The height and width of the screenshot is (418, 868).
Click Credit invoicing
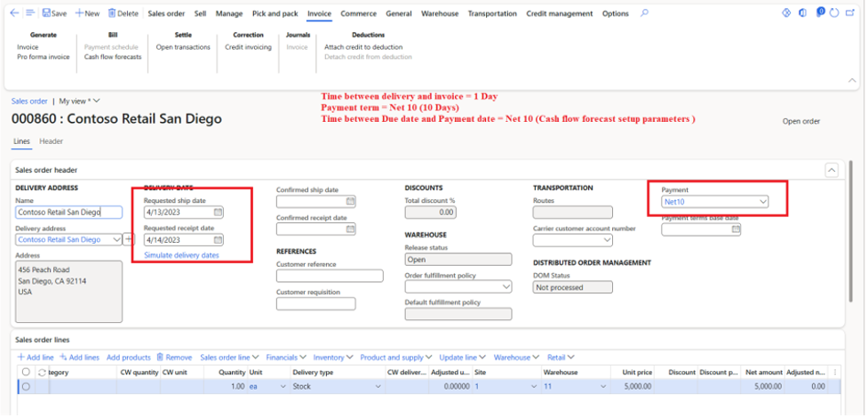pyautogui.click(x=248, y=47)
